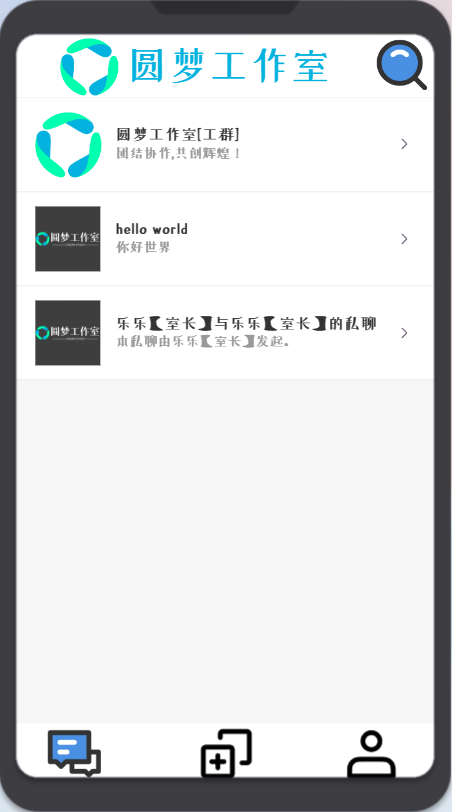This screenshot has height=812, width=452.
Task: Click the 乐乐 private chat avatar
Action: 68,332
